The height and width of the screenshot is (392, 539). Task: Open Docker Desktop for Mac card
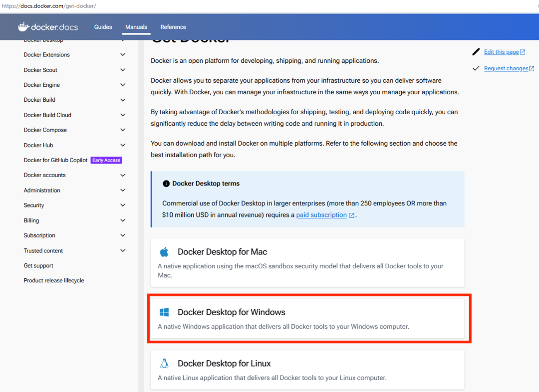tap(307, 263)
